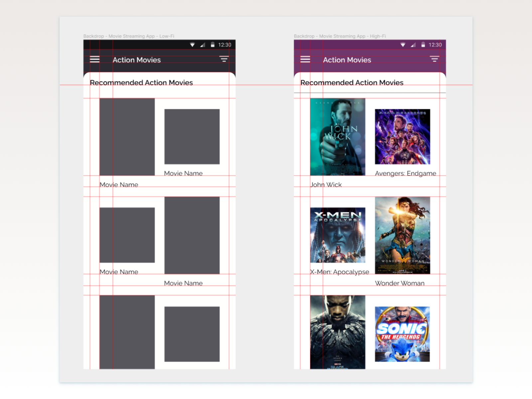532x399 pixels.
Task: Select second-row left square placeholder in Low-Fi
Action: coord(127,235)
